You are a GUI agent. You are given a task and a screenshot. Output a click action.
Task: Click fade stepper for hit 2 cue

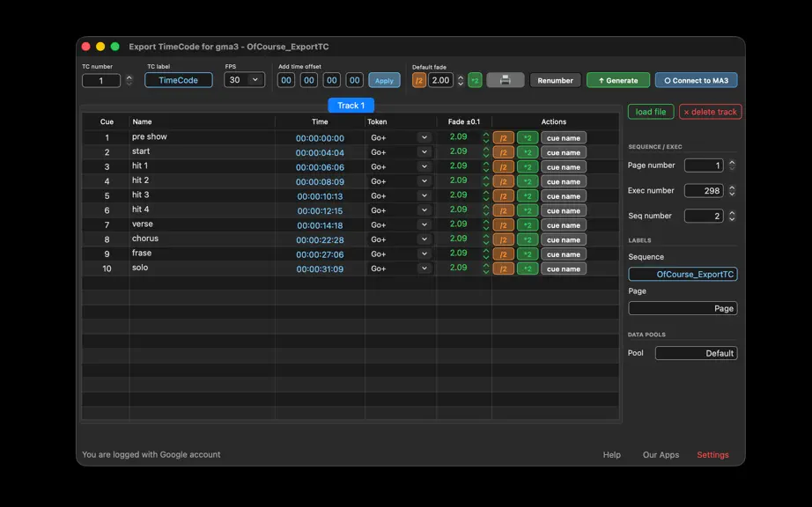[x=486, y=181]
